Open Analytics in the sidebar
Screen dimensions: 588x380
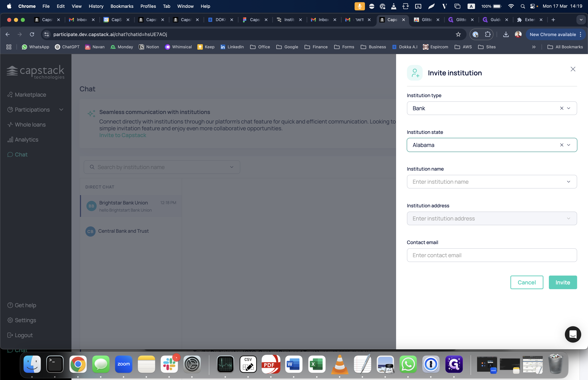click(x=23, y=140)
